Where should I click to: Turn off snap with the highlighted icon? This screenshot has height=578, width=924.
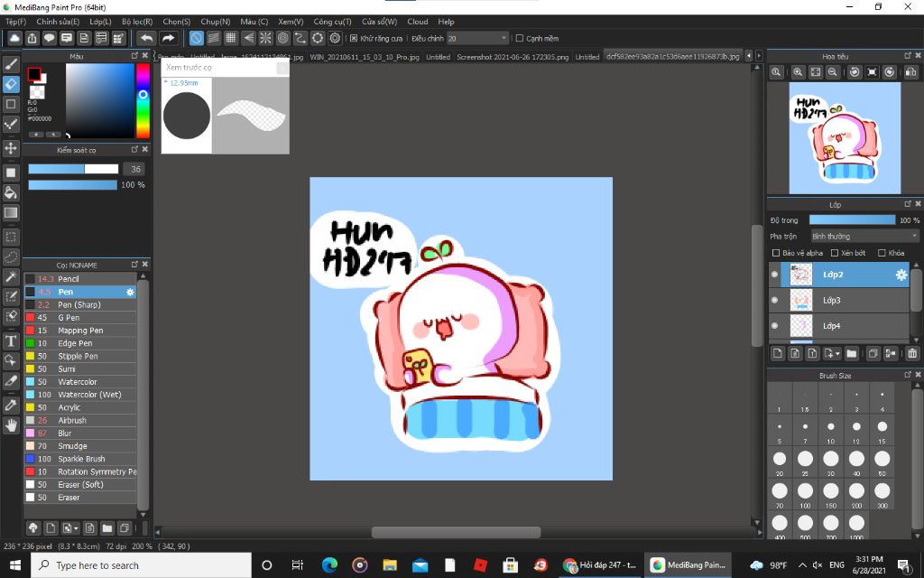(196, 38)
